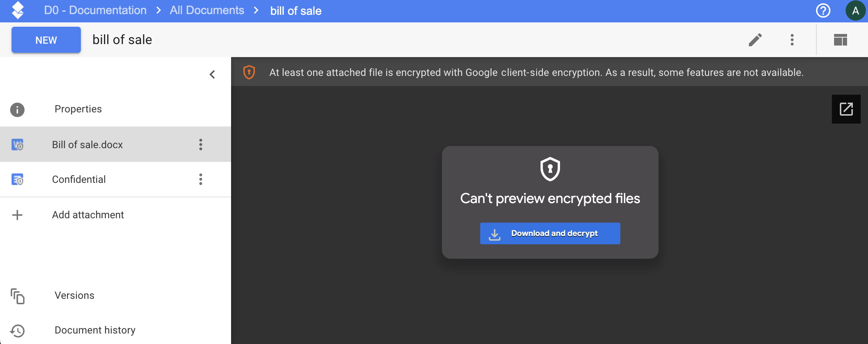Open options menu for Confidential attachment
The height and width of the screenshot is (344, 868).
tap(201, 179)
